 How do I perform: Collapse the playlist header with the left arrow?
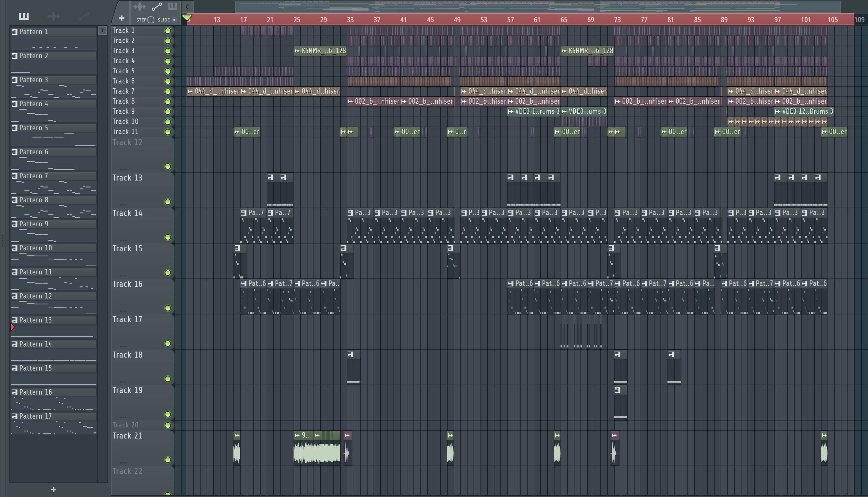(187, 6)
